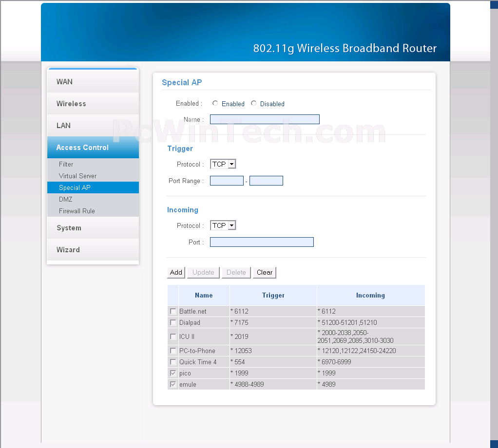Click the Clear button
Viewport: 498px width, 448px height.
pyautogui.click(x=265, y=273)
